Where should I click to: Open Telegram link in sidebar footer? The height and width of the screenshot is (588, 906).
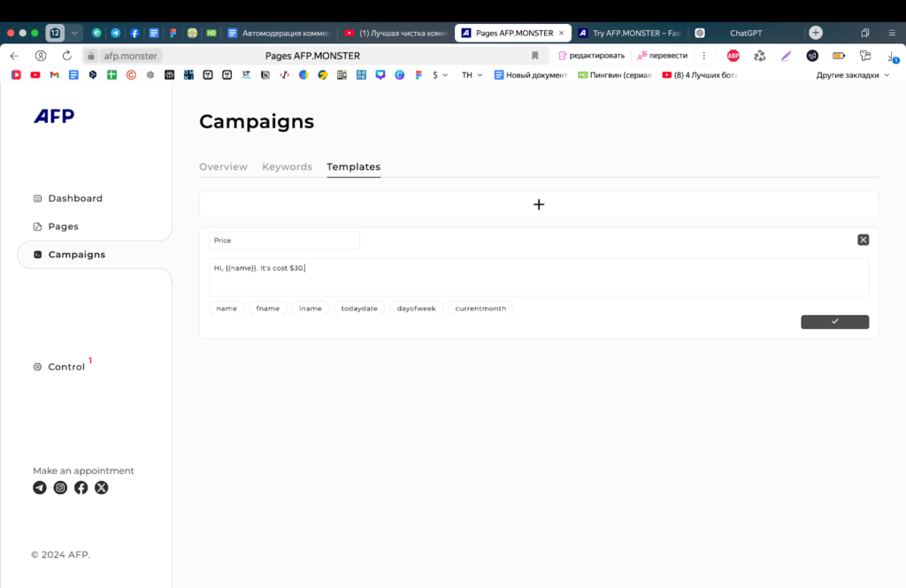pyautogui.click(x=40, y=487)
